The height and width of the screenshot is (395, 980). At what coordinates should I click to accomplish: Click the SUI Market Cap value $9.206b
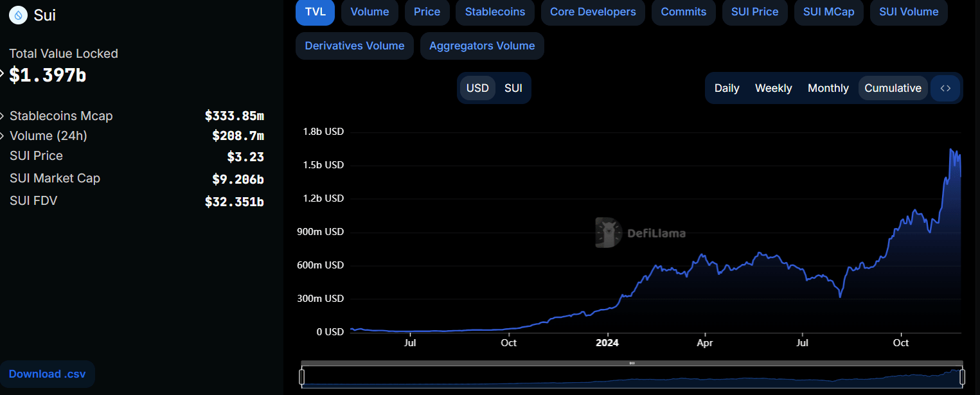point(238,179)
